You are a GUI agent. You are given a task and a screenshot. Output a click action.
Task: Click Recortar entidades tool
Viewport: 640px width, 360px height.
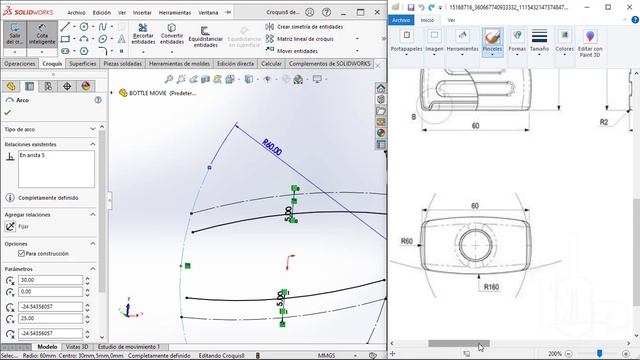tap(143, 34)
